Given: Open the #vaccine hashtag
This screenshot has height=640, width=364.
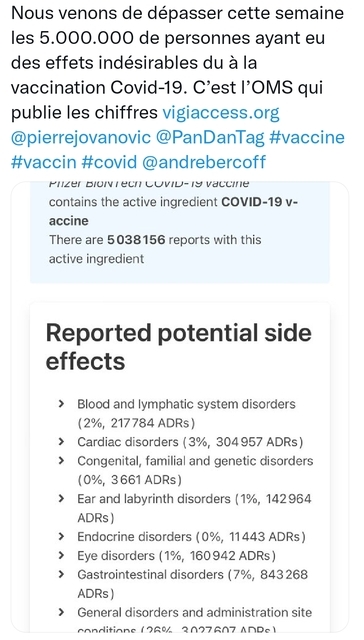Looking at the screenshot, I should point(307,138).
